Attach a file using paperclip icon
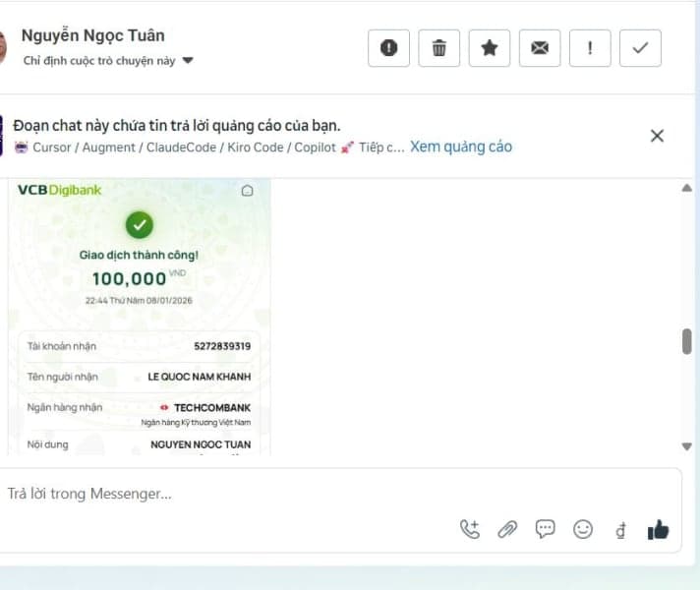Viewport: 700px width, 590px height. point(507,529)
